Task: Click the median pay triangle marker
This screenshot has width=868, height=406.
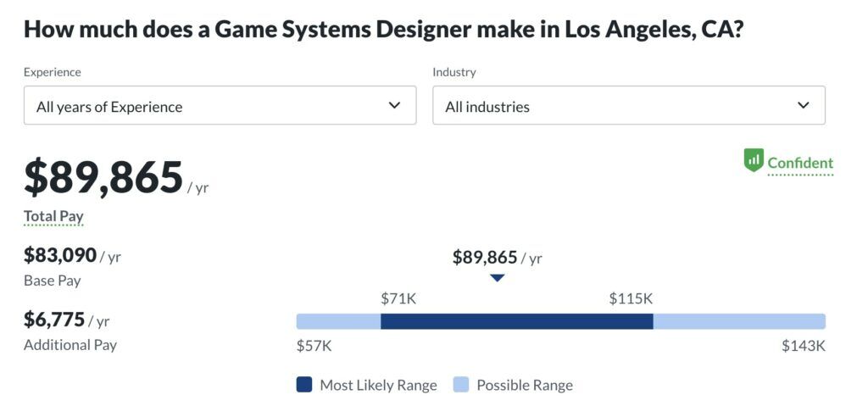Action: (x=498, y=278)
